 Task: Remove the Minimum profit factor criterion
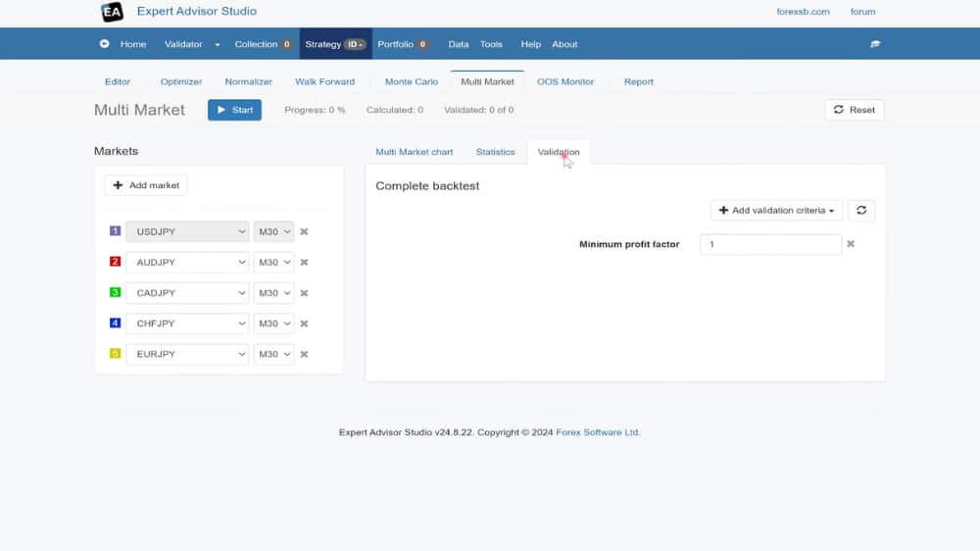[851, 244]
